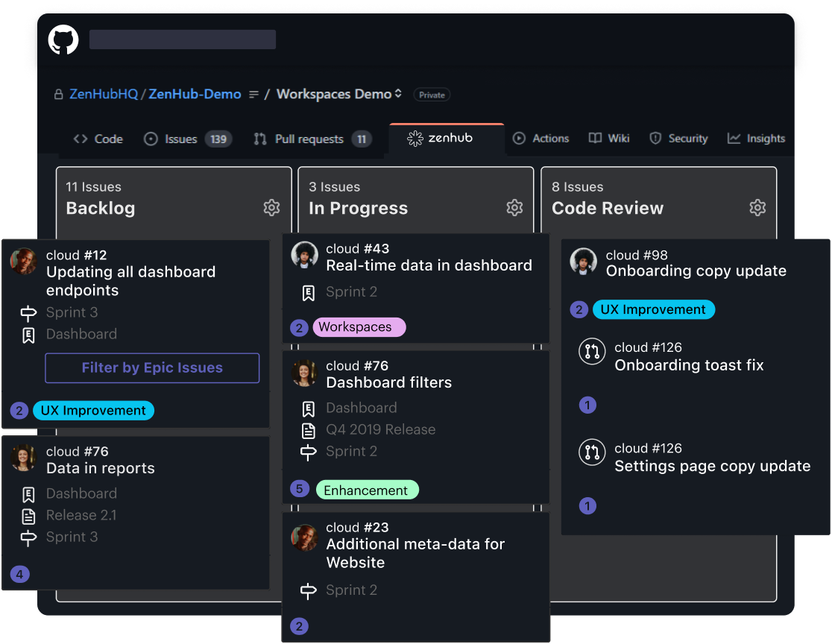Open Code Review pipeline settings gear
832x644 pixels.
[757, 209]
